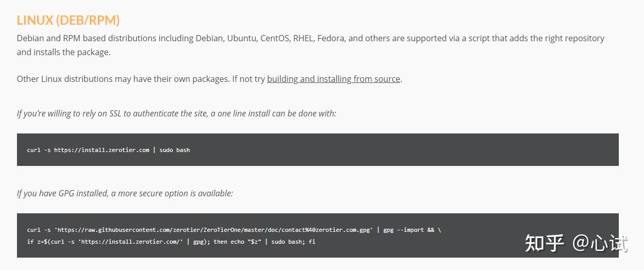Viewport: 644px width, 270px height.
Task: Click the paragraph starting 'Debian and RPM based'
Action: 310,38
